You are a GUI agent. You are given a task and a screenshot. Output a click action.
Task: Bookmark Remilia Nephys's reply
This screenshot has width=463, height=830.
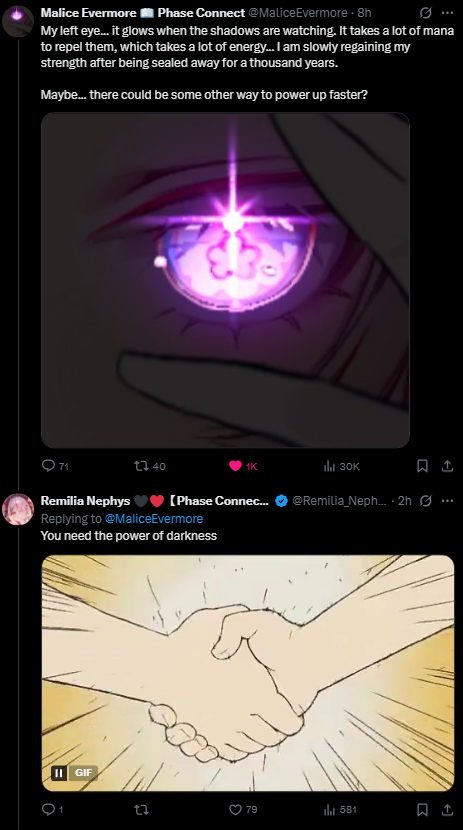[x=422, y=809]
